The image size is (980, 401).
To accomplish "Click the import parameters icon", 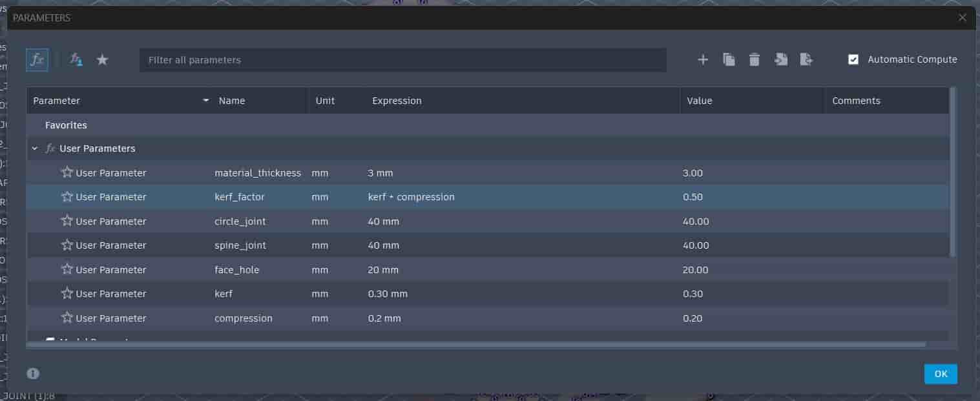I will coord(781,59).
